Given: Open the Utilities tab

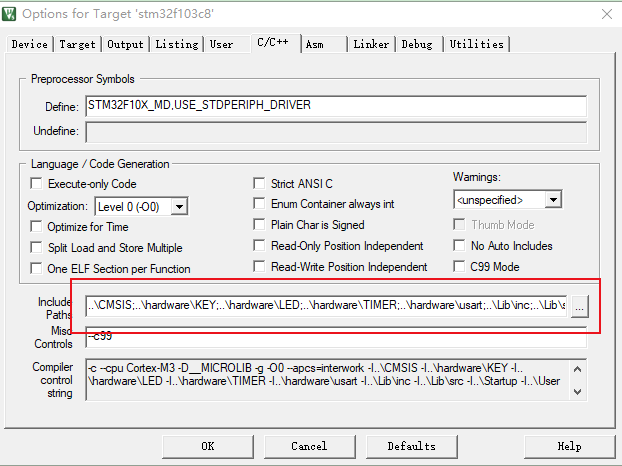Looking at the screenshot, I should pos(476,44).
